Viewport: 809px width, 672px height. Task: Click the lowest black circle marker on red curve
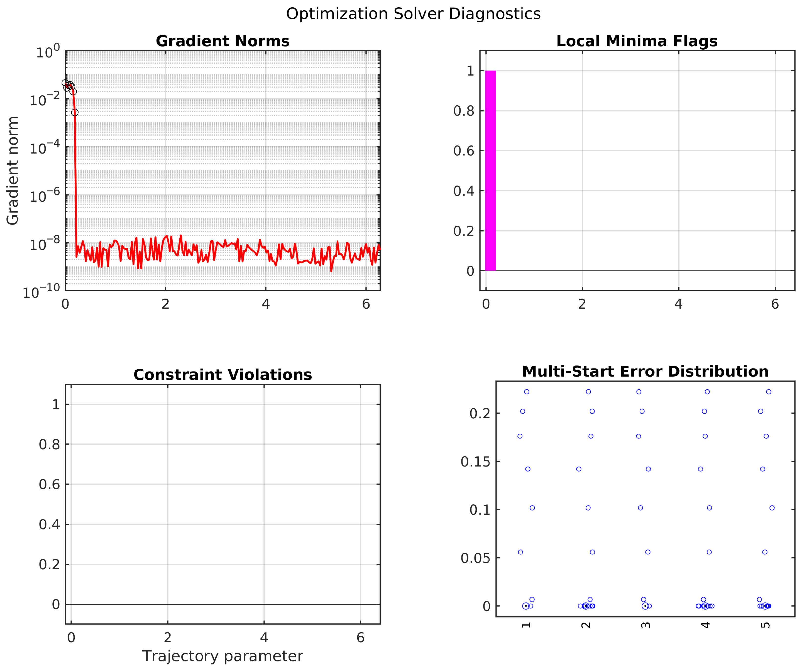(75, 113)
